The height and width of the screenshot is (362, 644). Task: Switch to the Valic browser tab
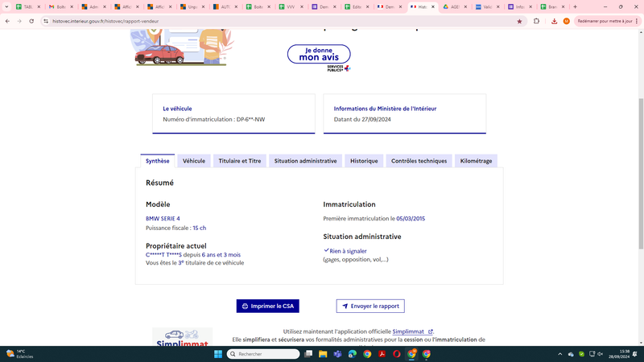pos(488,6)
